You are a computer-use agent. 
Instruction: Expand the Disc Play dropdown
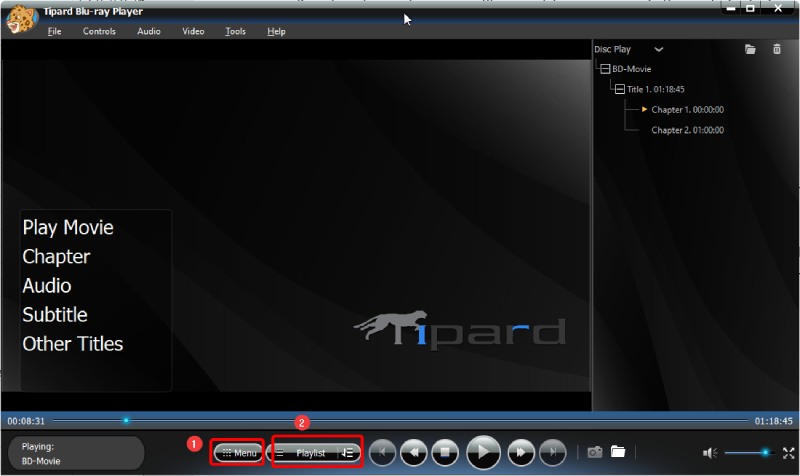click(x=659, y=49)
